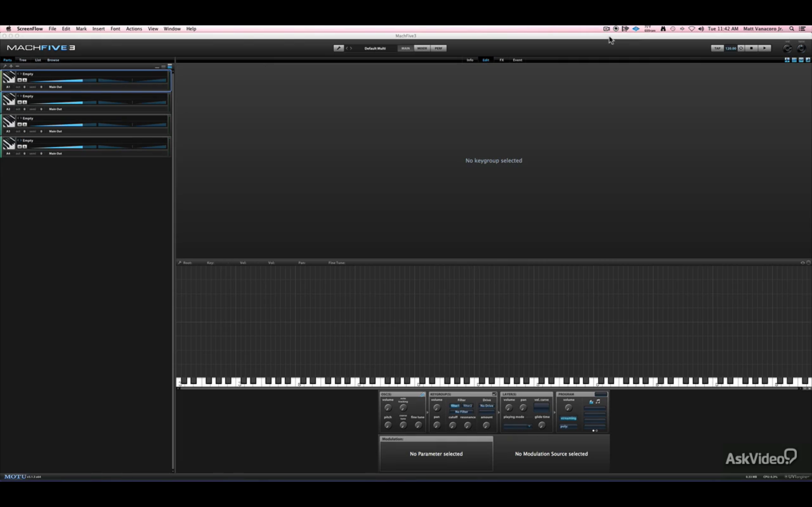Toggle the streaming option in Program

568,418
